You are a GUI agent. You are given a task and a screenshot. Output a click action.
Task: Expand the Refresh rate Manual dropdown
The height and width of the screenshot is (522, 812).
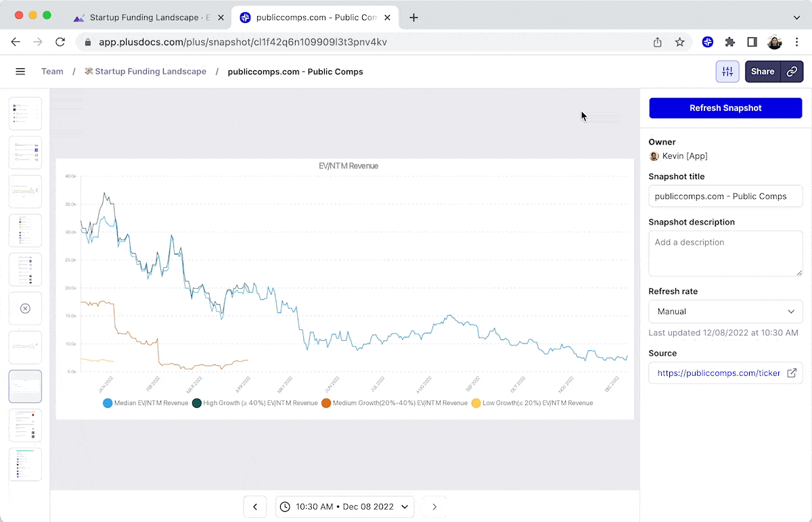[725, 312]
